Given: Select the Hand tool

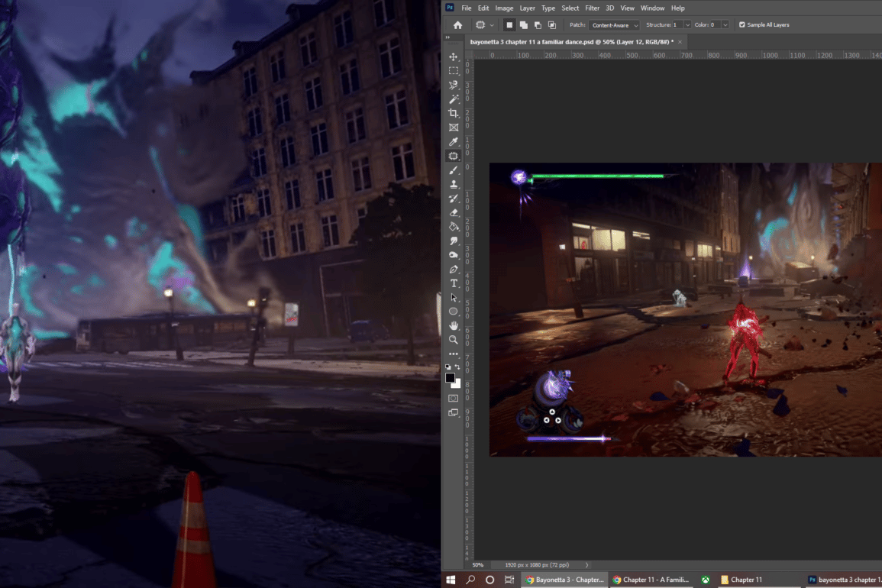Looking at the screenshot, I should 454,325.
